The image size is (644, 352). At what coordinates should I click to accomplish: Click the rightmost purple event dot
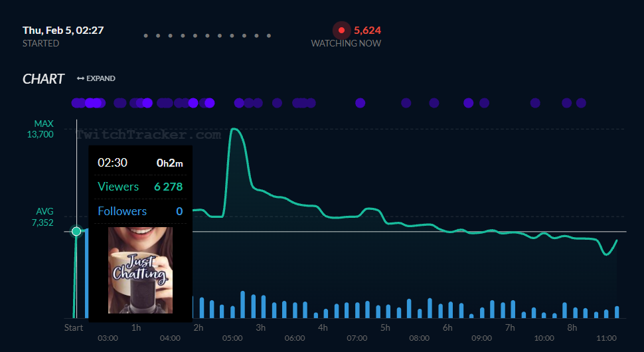coord(581,103)
